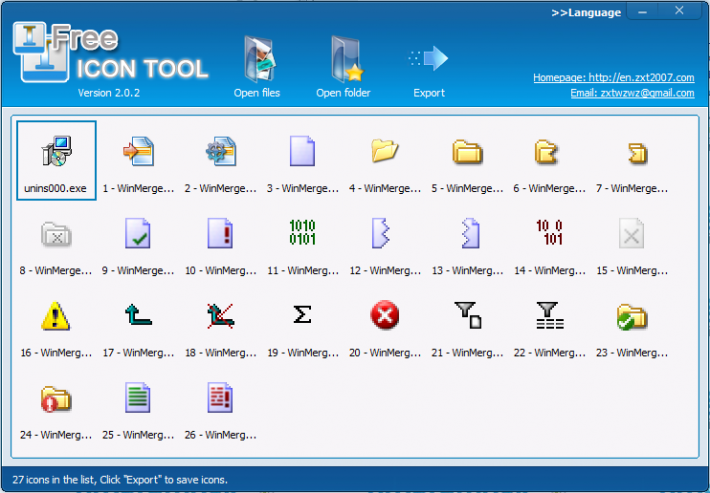Open the >>Language menu

point(586,13)
